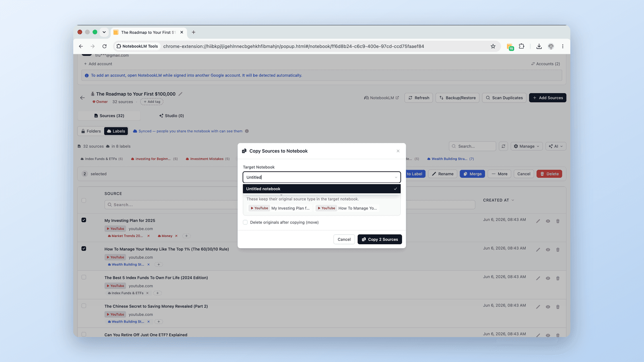
Task: Enable Delete originals after copying checkbox
Action: point(245,222)
